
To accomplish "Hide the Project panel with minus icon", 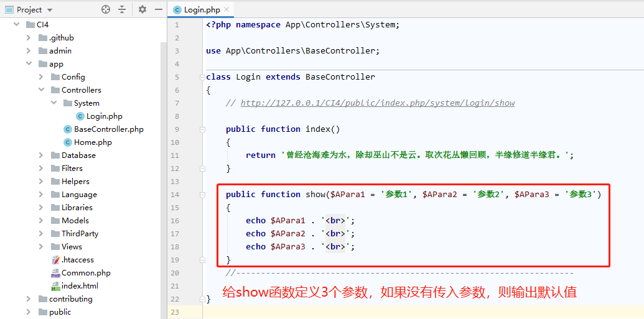I will tap(159, 9).
